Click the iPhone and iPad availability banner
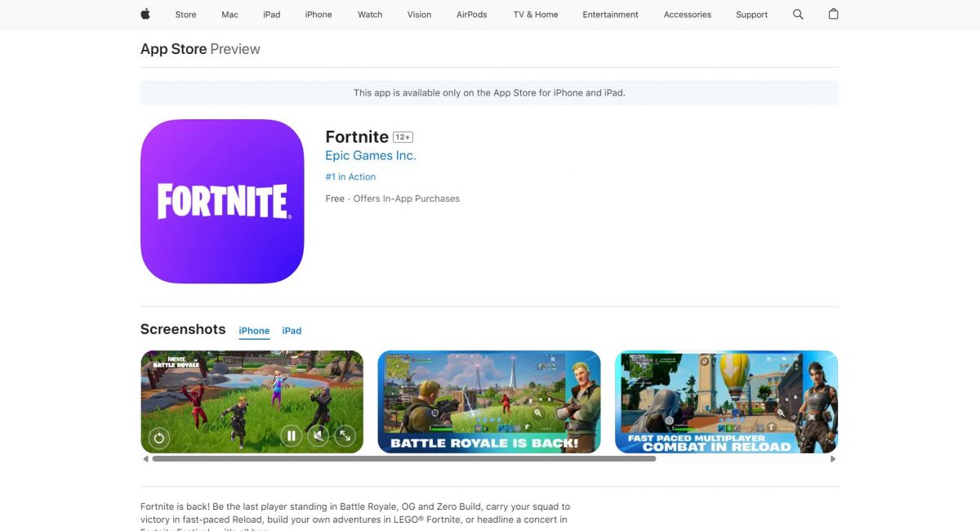 pyautogui.click(x=489, y=93)
